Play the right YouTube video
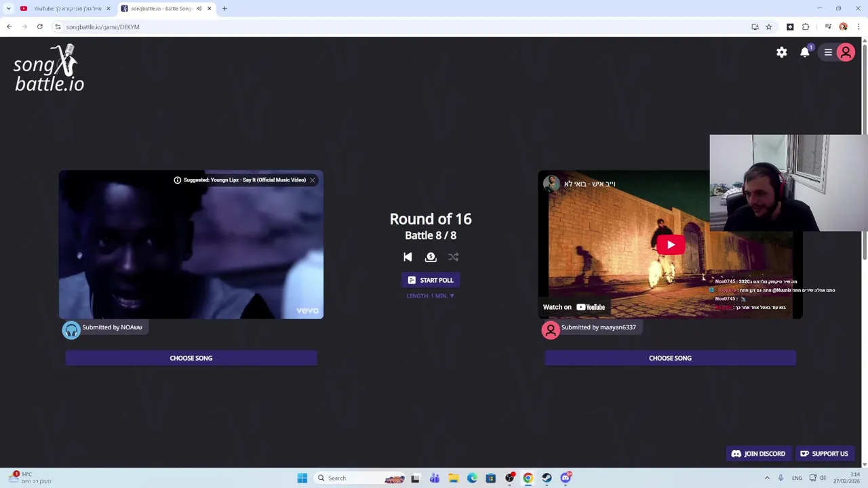 [x=670, y=245]
